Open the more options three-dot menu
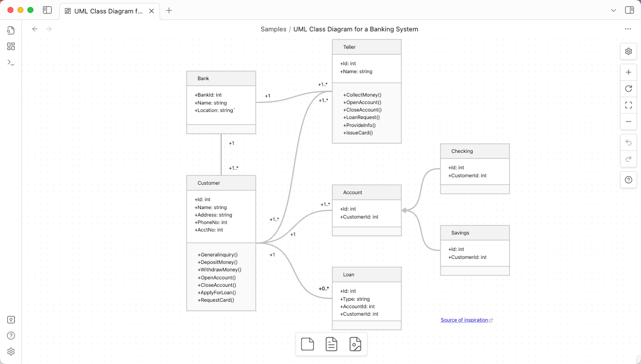641x364 pixels. point(628,29)
